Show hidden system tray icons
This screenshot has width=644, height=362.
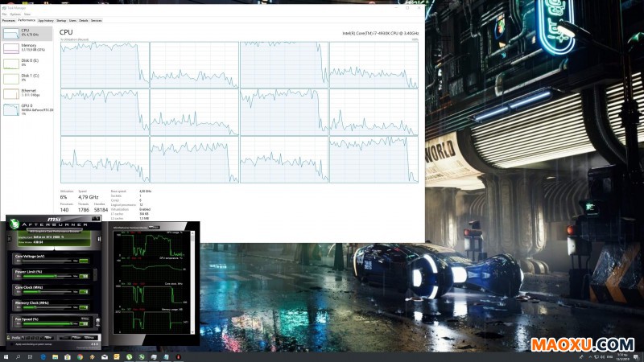591,357
